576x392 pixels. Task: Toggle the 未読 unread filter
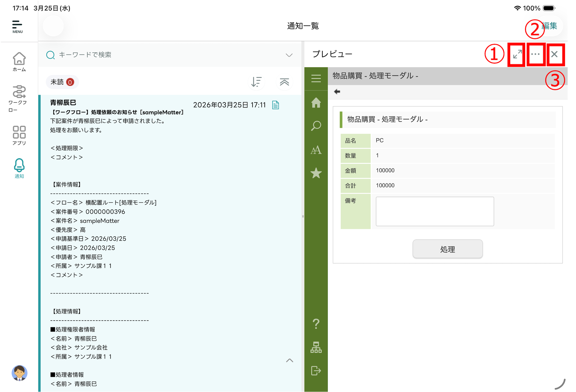(62, 82)
